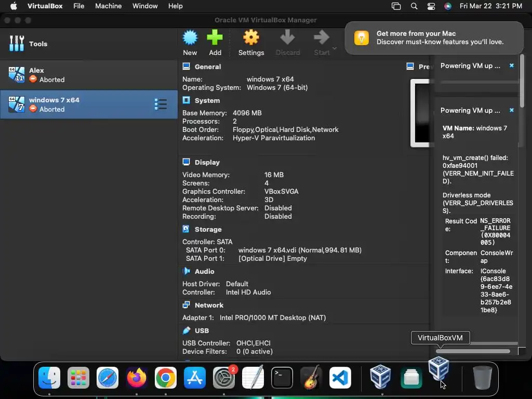Open Terminal from the Dock

pos(282,378)
